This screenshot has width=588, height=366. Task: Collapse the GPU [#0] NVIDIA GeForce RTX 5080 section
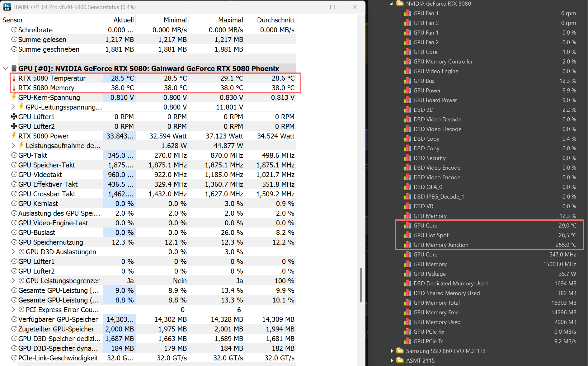[x=6, y=68]
